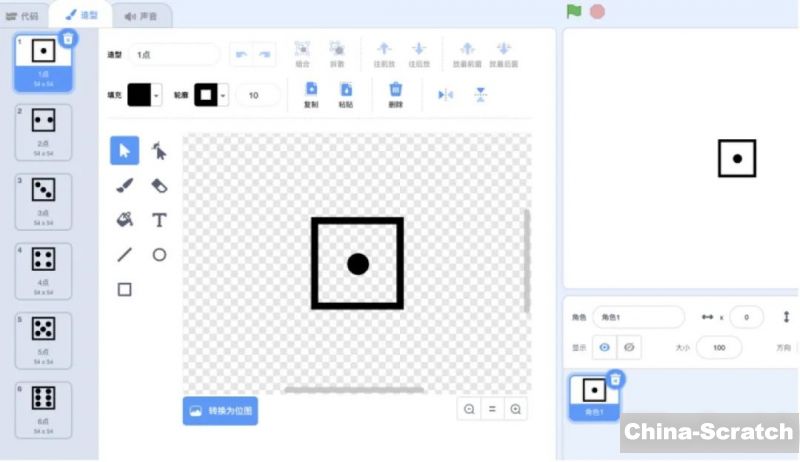Image resolution: width=800 pixels, height=462 pixels.
Task: Click the 转换为位图 button
Action: 220,410
